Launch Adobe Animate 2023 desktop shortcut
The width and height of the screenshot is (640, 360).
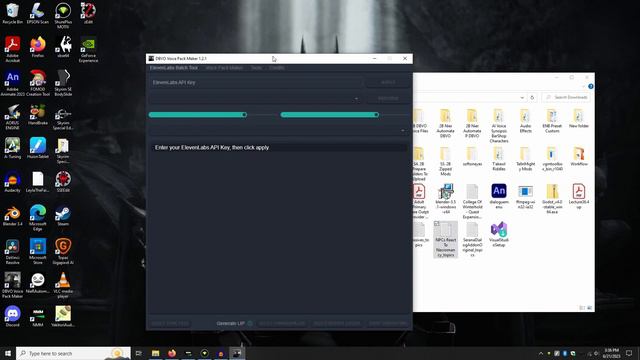point(12,83)
